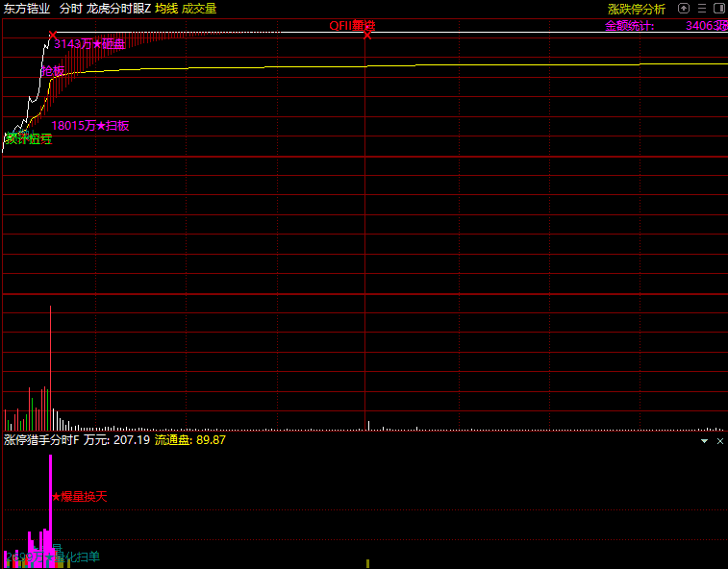Click the tallest white volume spike bar

[x=50, y=365]
